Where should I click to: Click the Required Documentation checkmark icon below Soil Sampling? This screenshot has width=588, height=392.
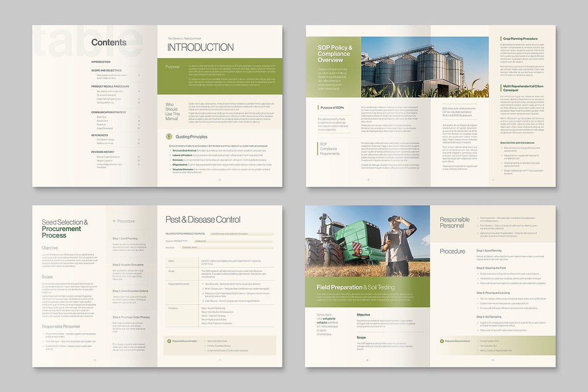[442, 341]
